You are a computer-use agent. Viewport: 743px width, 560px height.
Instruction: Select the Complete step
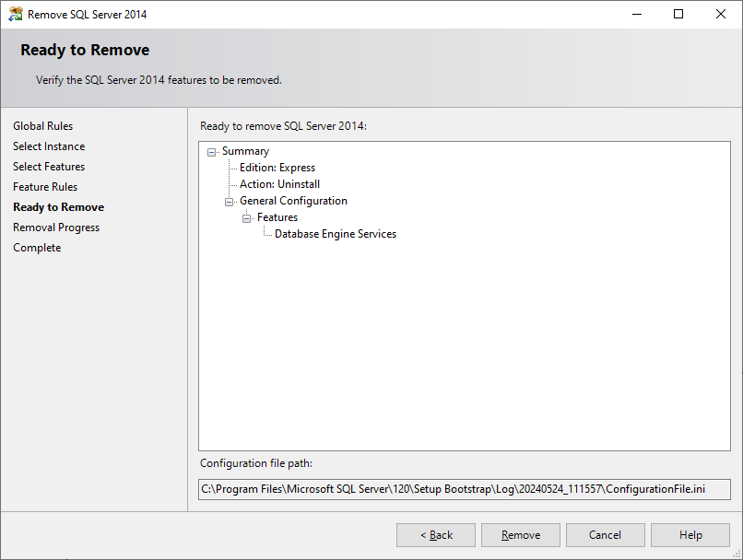[37, 247]
